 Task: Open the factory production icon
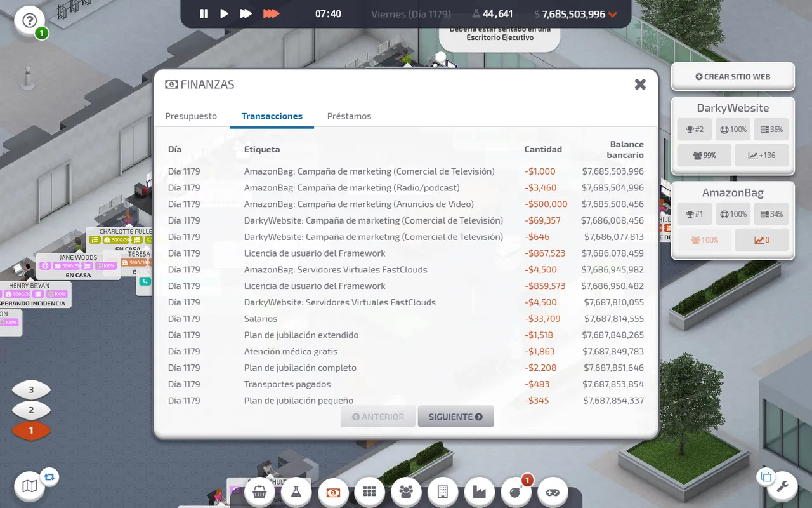click(480, 491)
